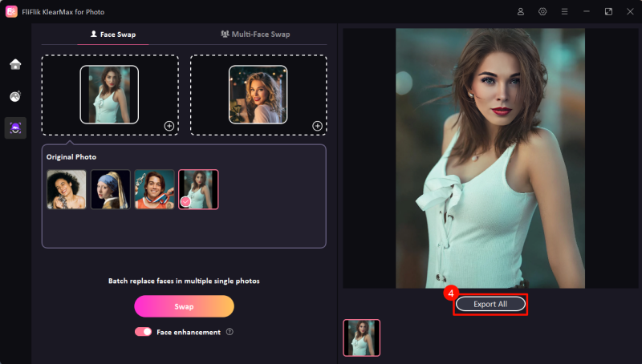Add original photo with plus icon
The height and width of the screenshot is (364, 642).
pos(169,126)
